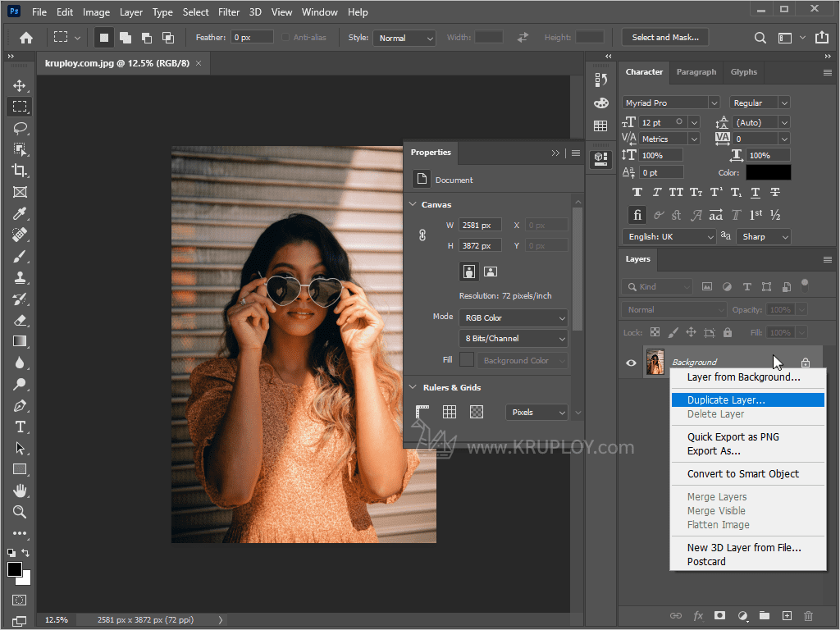Select the Brush tool

[x=20, y=256]
